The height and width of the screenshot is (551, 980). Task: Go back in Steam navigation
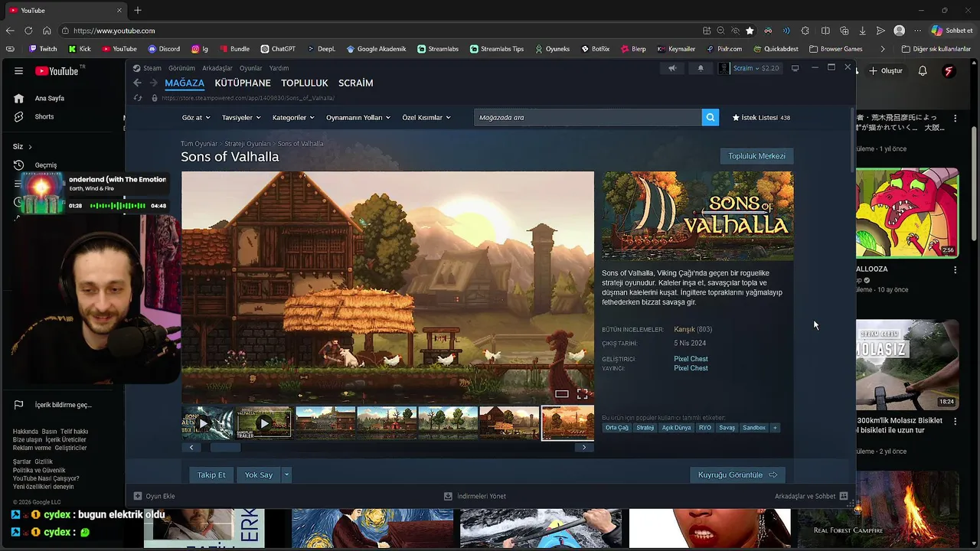[137, 83]
